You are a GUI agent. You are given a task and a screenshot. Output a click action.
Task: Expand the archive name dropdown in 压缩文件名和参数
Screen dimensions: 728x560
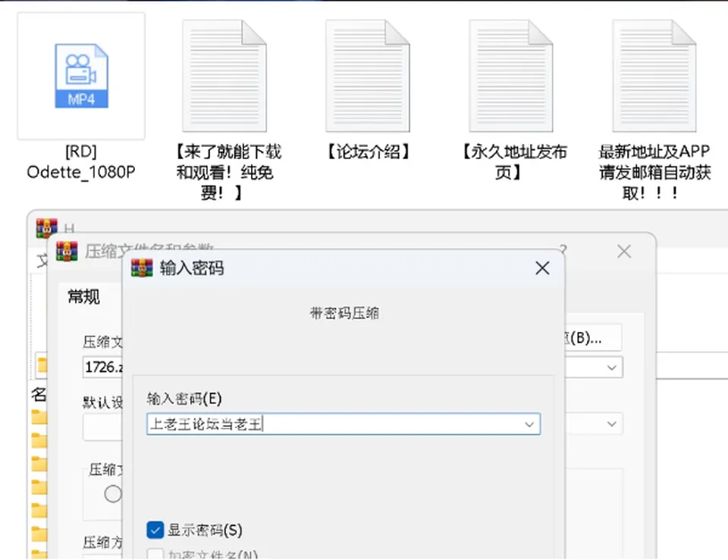(x=611, y=368)
